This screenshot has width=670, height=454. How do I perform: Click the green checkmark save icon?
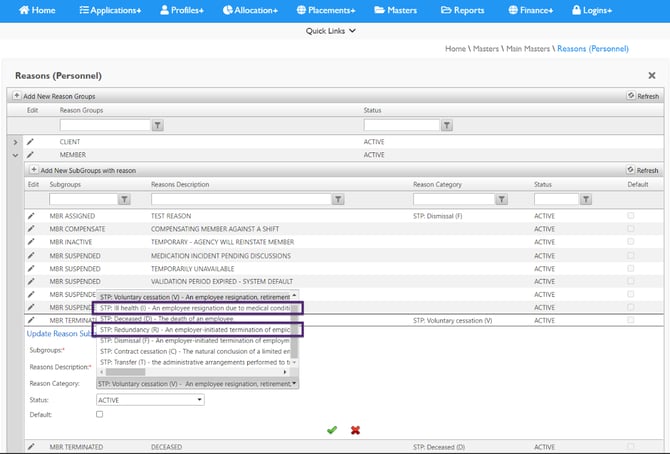click(x=332, y=430)
